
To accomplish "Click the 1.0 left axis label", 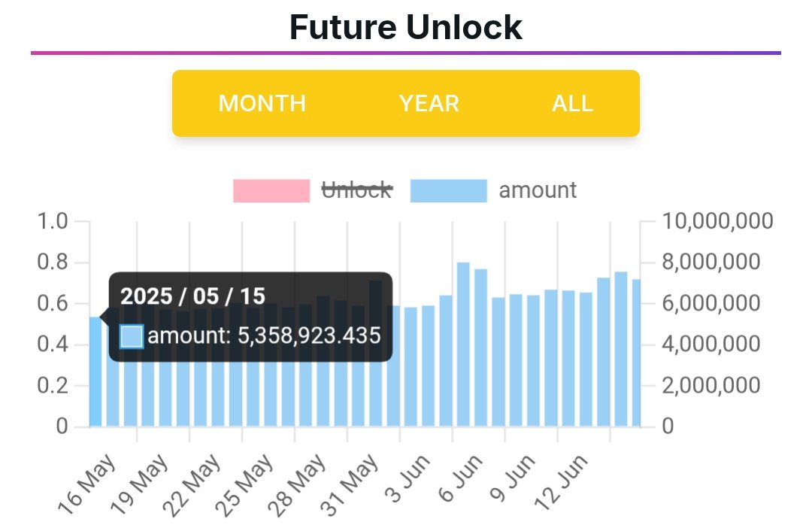I will click(x=53, y=222).
